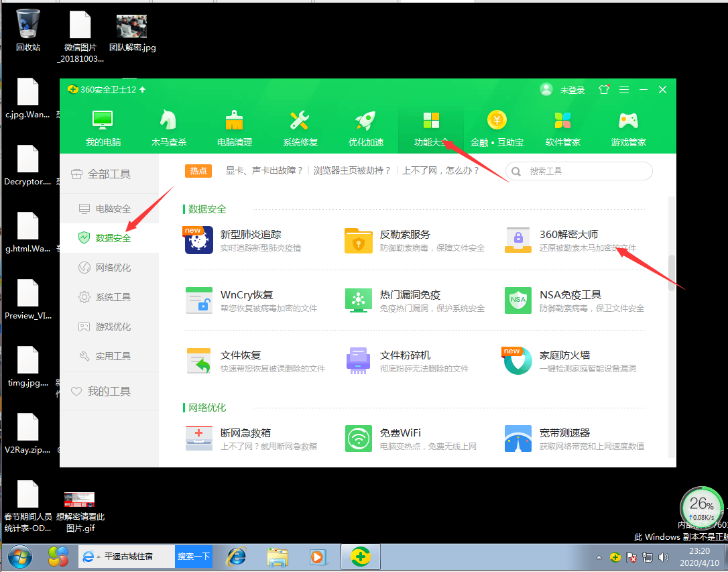Image resolution: width=728 pixels, height=572 pixels.
Task: Launch 家庭防火墙 tool icon
Action: point(518,361)
